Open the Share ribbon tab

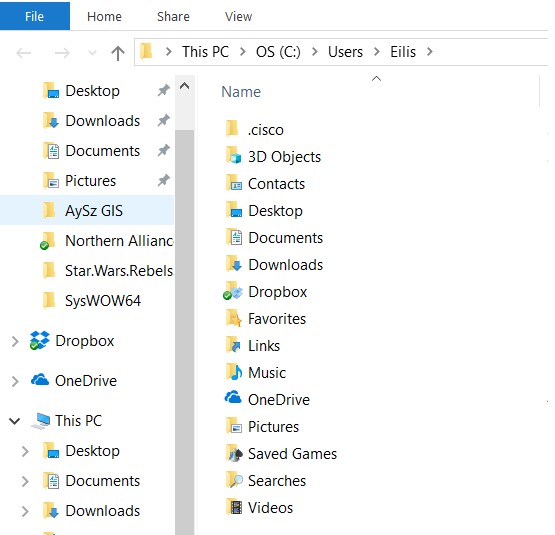pyautogui.click(x=173, y=16)
